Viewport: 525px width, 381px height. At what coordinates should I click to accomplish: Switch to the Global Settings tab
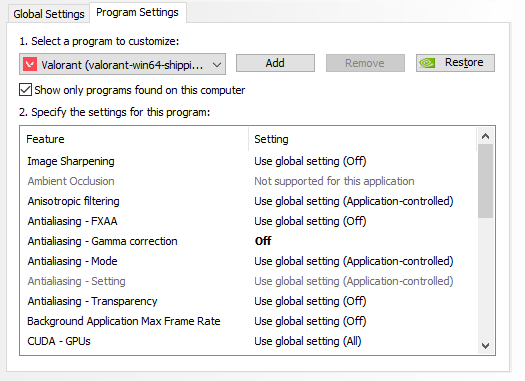[x=49, y=14]
